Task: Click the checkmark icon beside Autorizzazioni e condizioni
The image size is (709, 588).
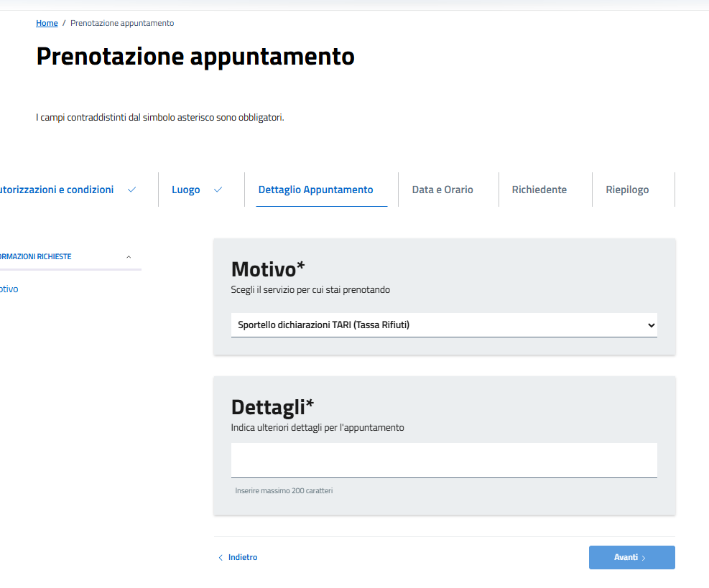Action: [x=132, y=190]
